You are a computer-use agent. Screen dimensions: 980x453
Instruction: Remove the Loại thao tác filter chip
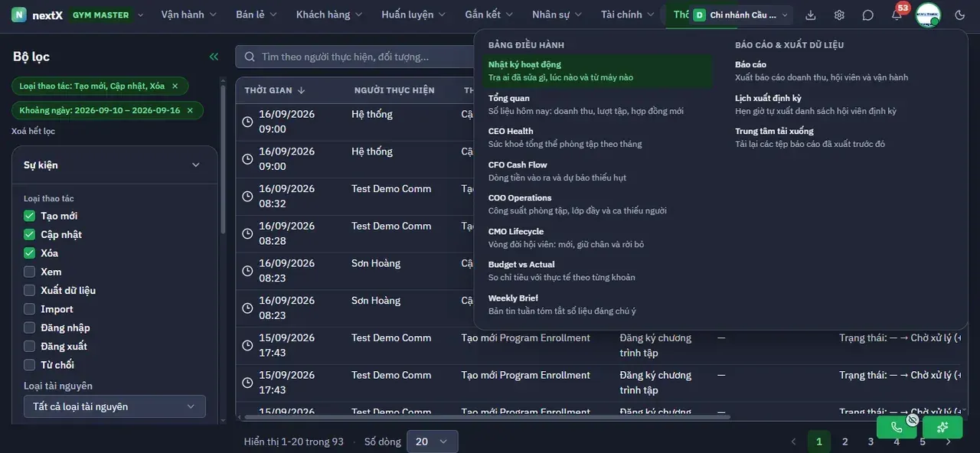[x=175, y=86]
